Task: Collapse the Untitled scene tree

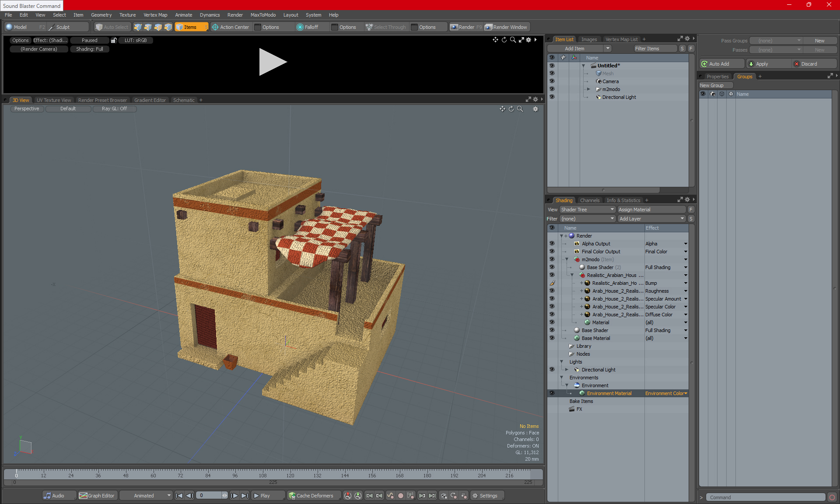Action: (x=583, y=66)
